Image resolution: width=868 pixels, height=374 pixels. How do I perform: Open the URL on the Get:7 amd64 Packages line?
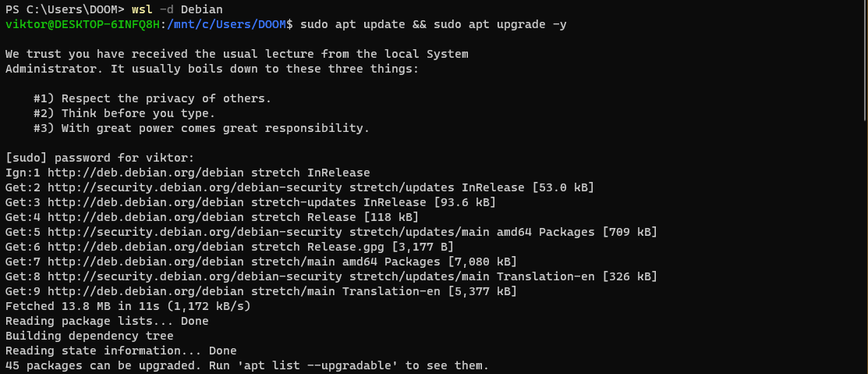point(146,262)
